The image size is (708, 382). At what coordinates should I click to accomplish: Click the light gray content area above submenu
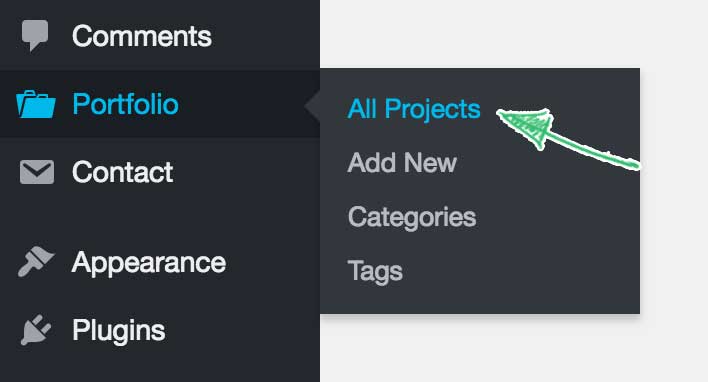pos(513,34)
